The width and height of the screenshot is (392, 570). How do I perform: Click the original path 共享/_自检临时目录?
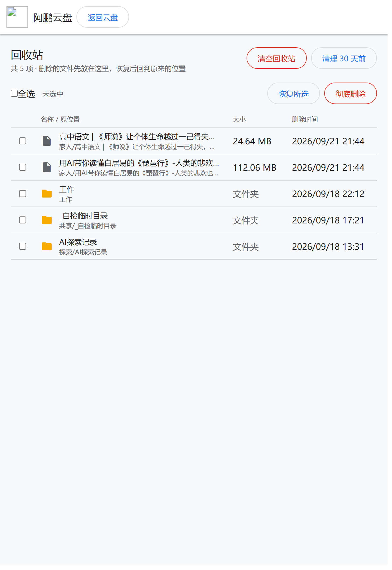click(x=88, y=226)
